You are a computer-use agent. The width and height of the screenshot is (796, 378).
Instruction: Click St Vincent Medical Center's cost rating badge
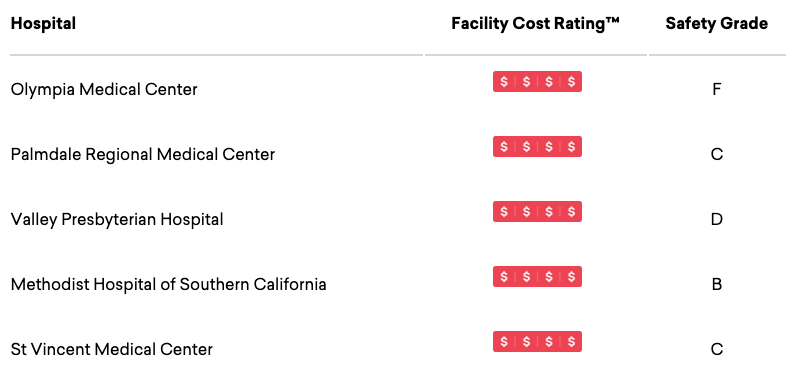pyautogui.click(x=537, y=341)
